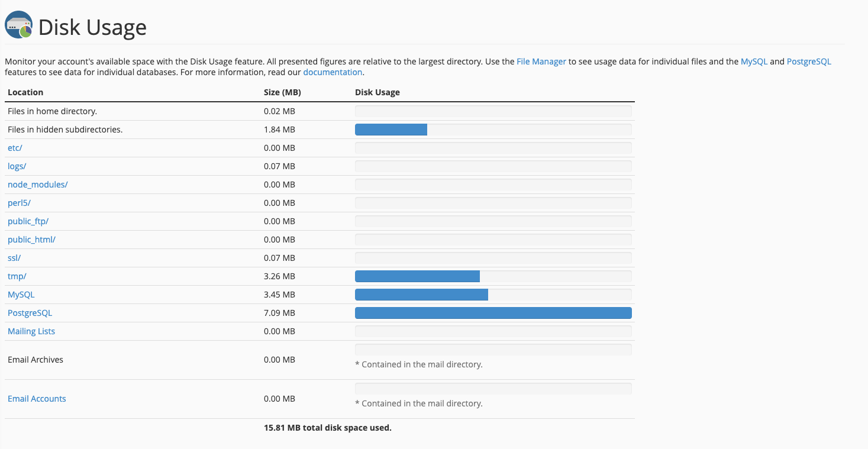Click the public_html/ empty usage bar
868x449 pixels.
493,240
